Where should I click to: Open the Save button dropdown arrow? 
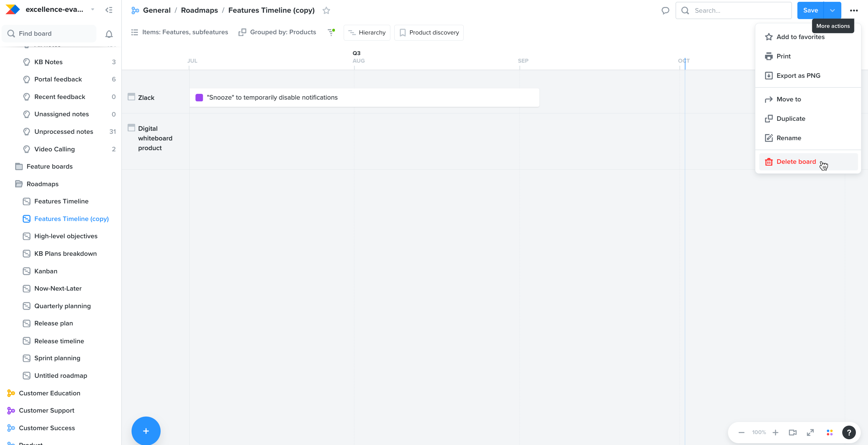click(x=832, y=10)
